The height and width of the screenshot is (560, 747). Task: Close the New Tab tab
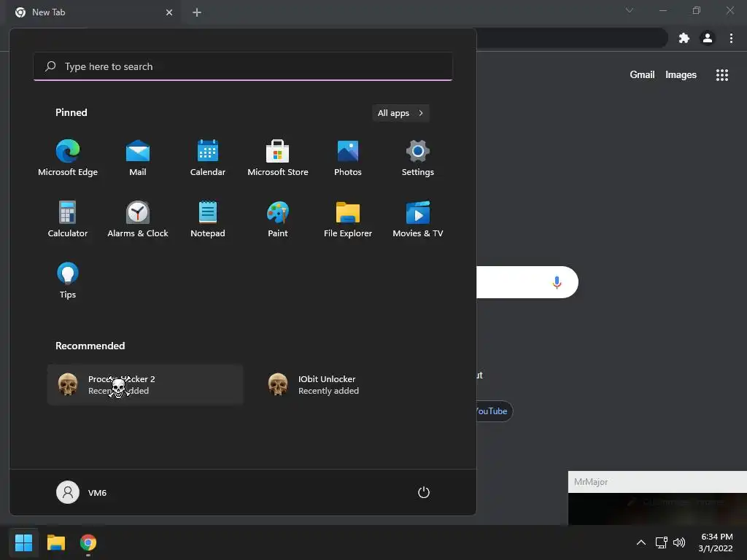pyautogui.click(x=169, y=12)
